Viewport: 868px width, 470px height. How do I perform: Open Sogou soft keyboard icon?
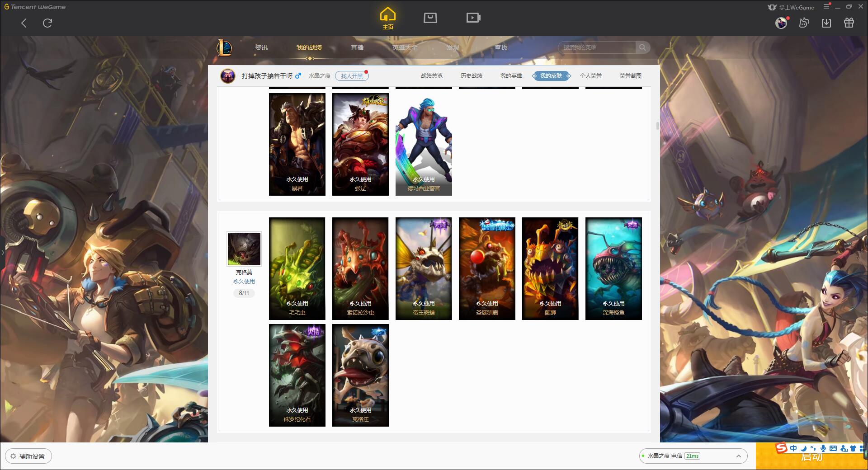click(x=833, y=448)
